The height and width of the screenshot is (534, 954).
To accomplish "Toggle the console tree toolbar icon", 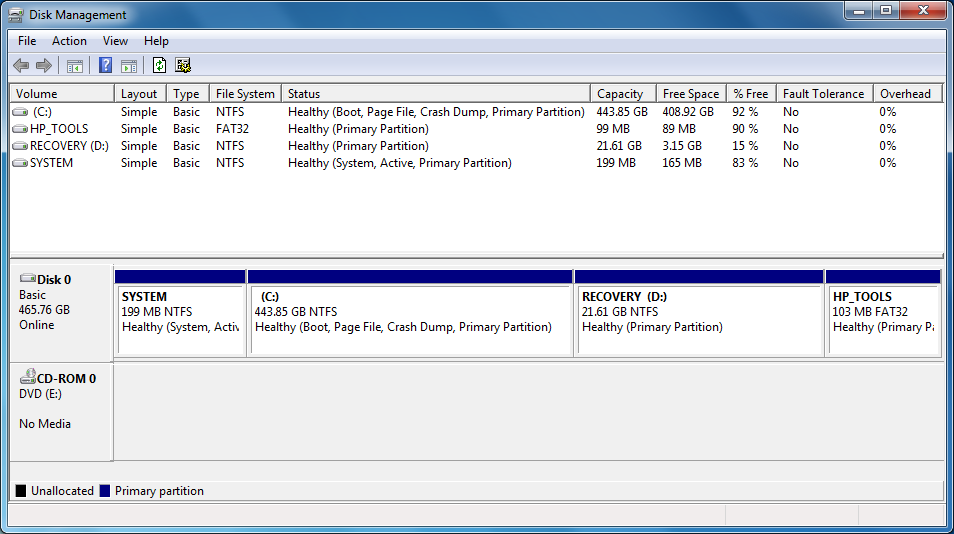I will [75, 66].
